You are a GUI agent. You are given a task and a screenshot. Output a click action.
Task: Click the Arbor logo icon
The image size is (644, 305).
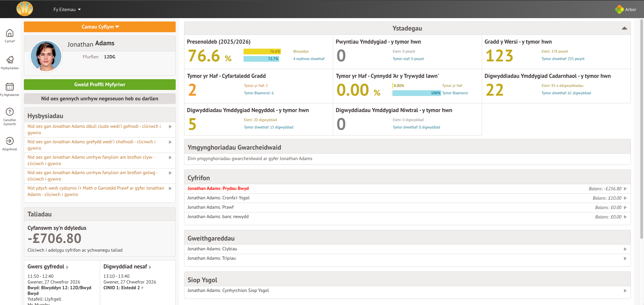pyautogui.click(x=619, y=9)
